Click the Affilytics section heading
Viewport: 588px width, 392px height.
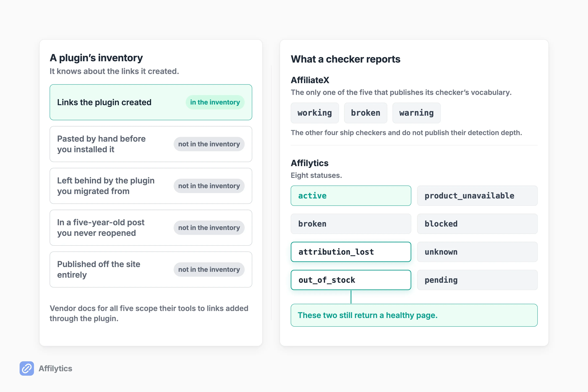click(310, 163)
